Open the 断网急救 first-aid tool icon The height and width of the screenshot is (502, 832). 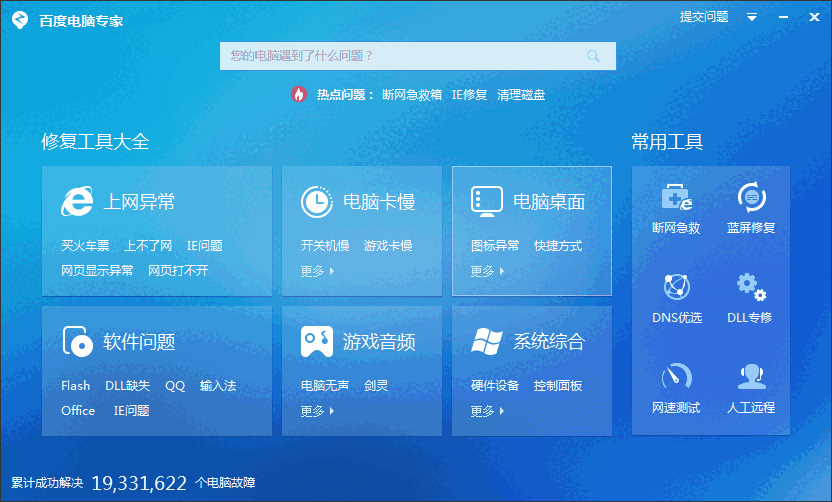[677, 197]
